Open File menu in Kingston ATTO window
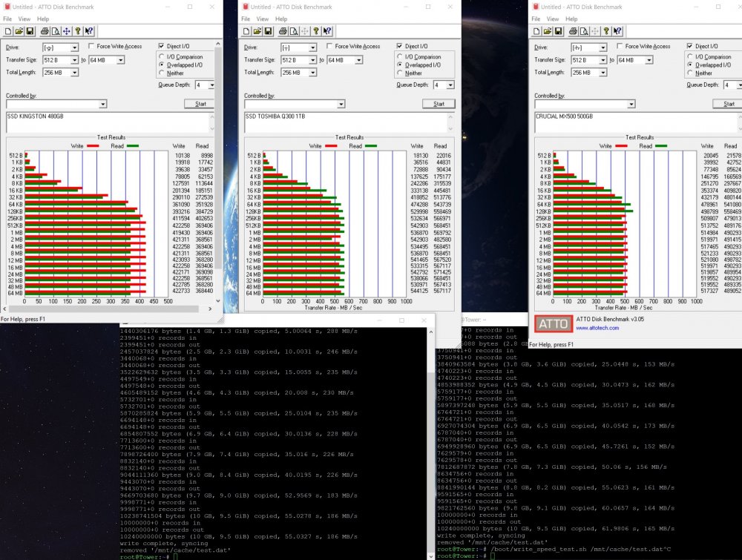 click(x=7, y=19)
